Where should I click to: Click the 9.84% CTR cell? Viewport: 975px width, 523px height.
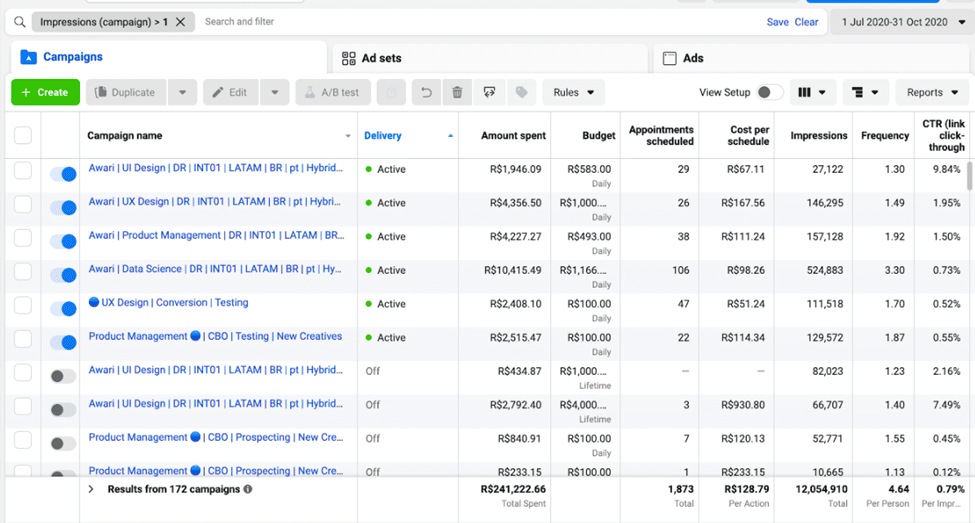(946, 169)
